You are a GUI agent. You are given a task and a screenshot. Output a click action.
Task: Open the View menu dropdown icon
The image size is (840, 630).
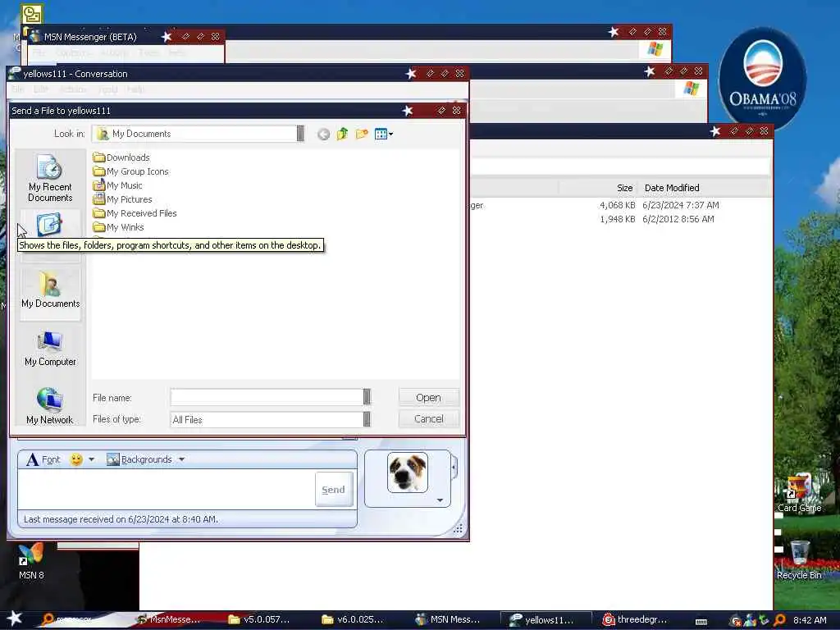pyautogui.click(x=384, y=134)
